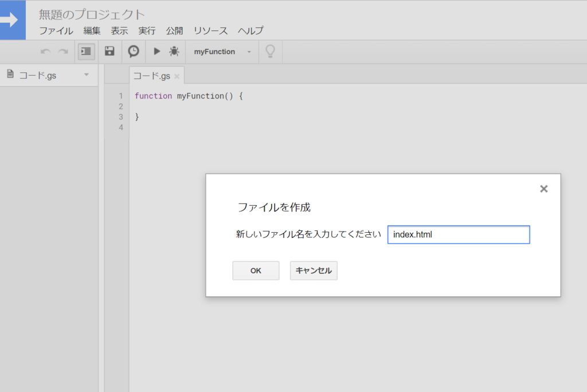This screenshot has width=587, height=392.
Task: Open the 編集 menu
Action: (x=92, y=31)
